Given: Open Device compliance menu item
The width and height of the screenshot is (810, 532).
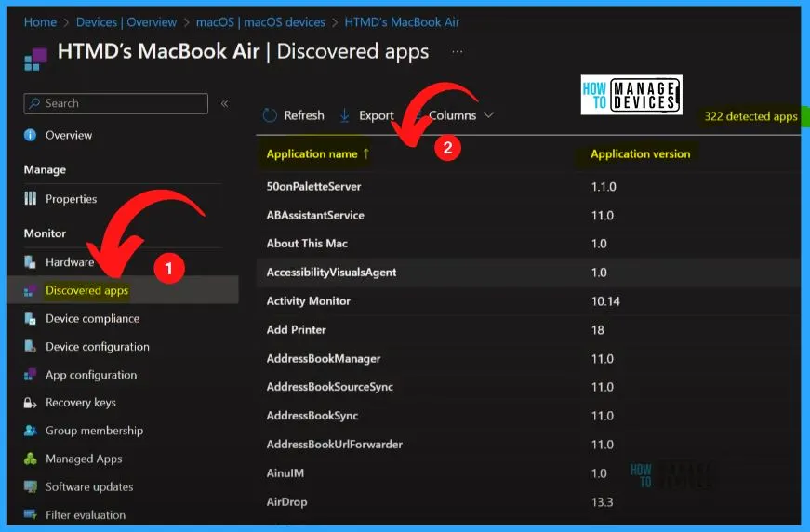Looking at the screenshot, I should [x=92, y=319].
